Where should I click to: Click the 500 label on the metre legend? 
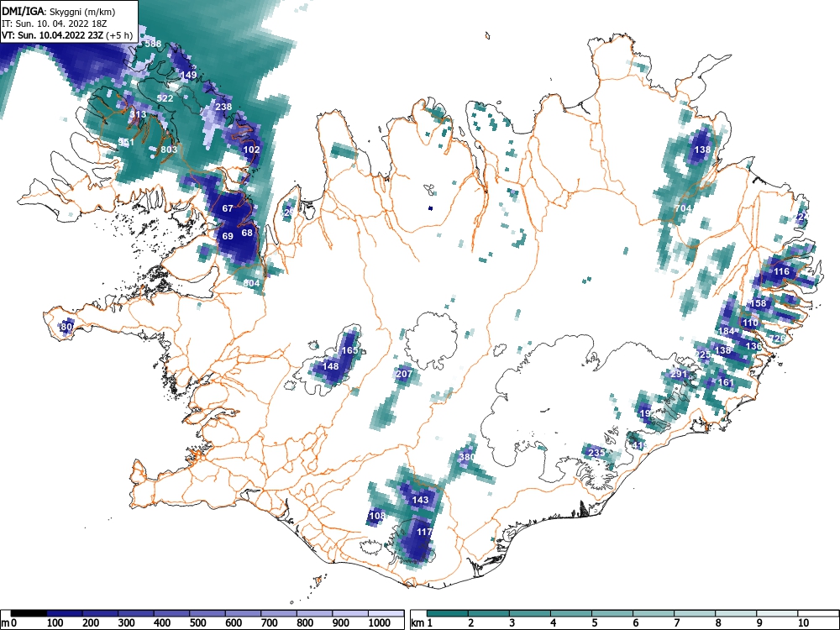(x=197, y=623)
